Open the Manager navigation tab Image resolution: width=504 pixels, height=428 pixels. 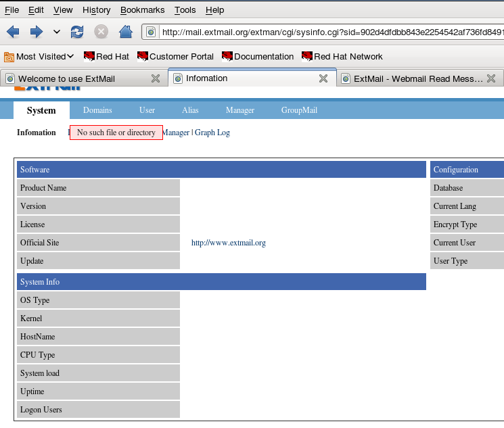(240, 110)
